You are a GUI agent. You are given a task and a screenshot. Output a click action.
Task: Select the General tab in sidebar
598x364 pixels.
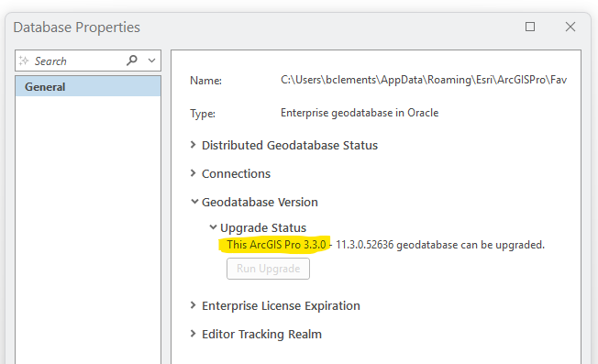pyautogui.click(x=88, y=86)
